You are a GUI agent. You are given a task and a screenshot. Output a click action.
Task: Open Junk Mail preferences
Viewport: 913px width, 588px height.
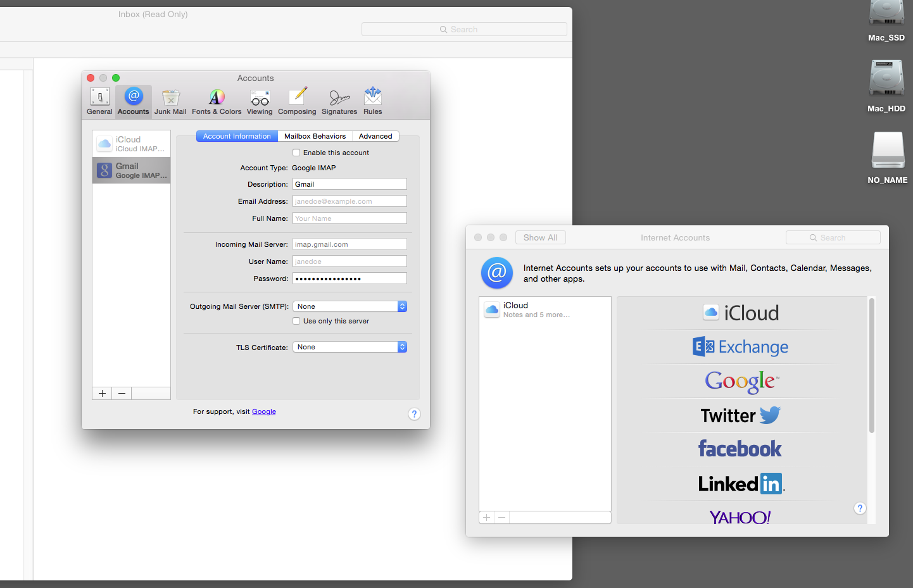(170, 101)
